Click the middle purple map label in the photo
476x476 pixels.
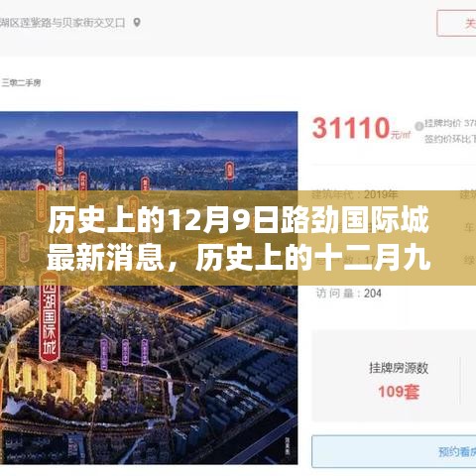125,351
